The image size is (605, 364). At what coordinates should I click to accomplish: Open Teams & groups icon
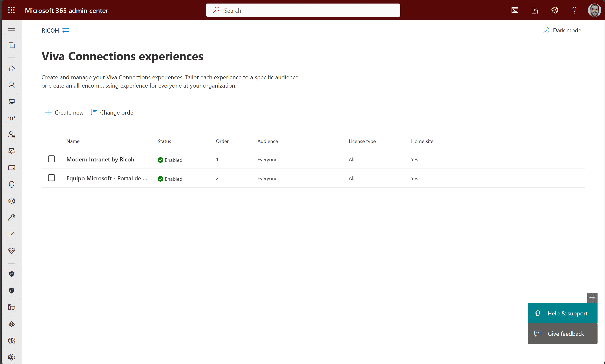pos(12,118)
